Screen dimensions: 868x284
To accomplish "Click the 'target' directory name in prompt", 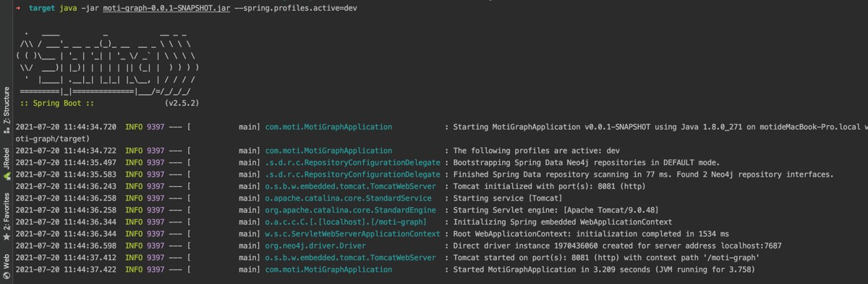I will (x=41, y=7).
